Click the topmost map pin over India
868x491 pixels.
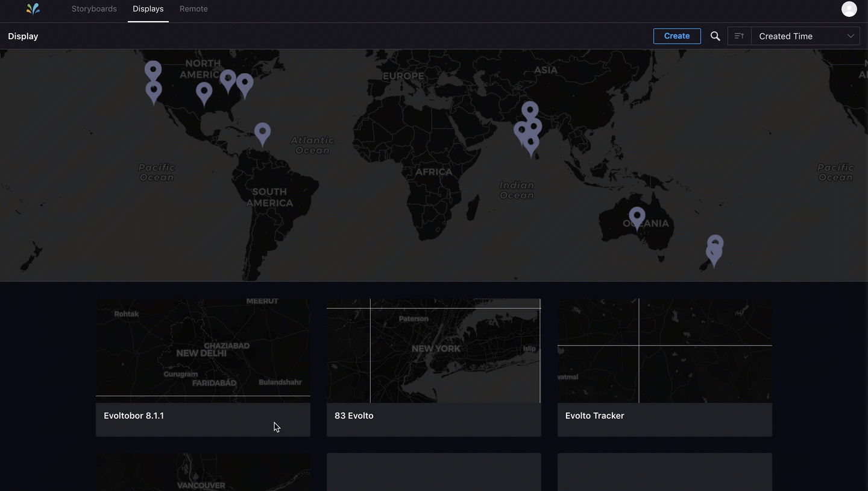[530, 110]
